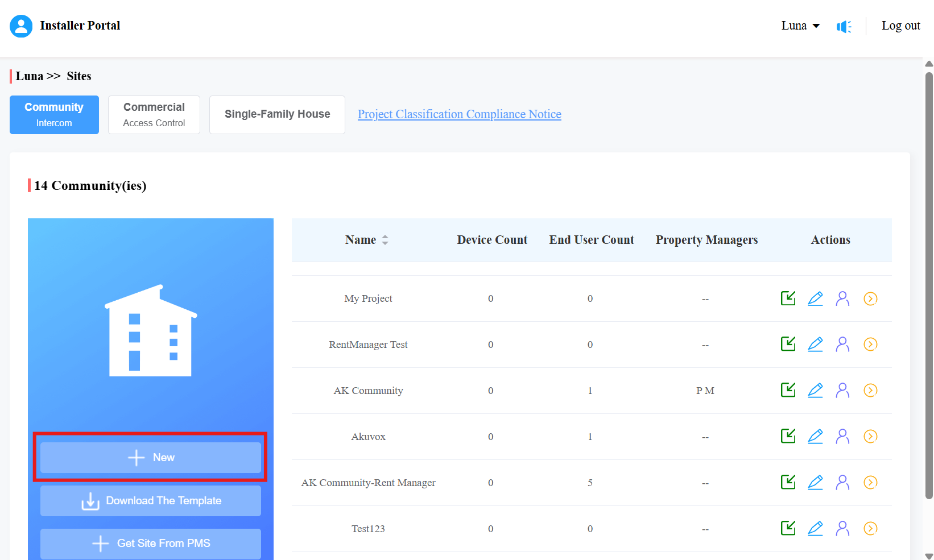The height and width of the screenshot is (560, 934).
Task: Select the RentManager Test name cell
Action: (x=368, y=345)
